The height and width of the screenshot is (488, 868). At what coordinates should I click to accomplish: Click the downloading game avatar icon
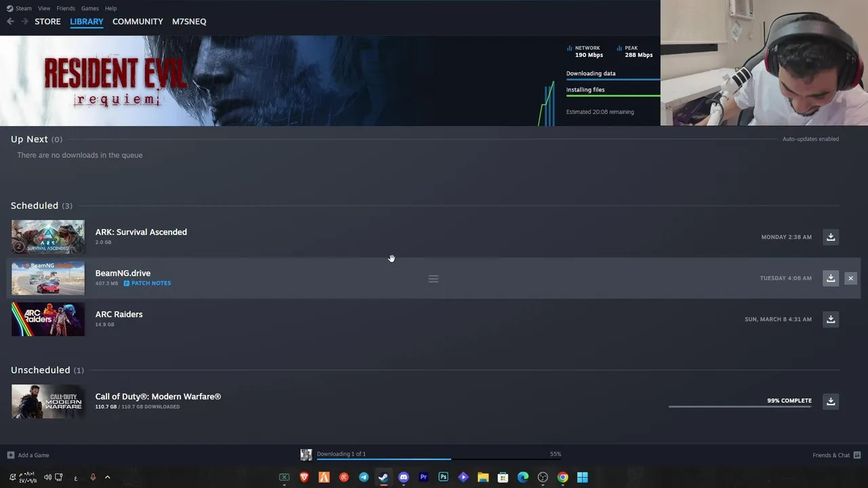[307, 455]
